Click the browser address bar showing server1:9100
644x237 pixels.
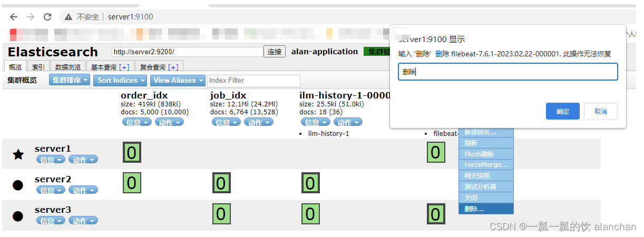coord(130,17)
